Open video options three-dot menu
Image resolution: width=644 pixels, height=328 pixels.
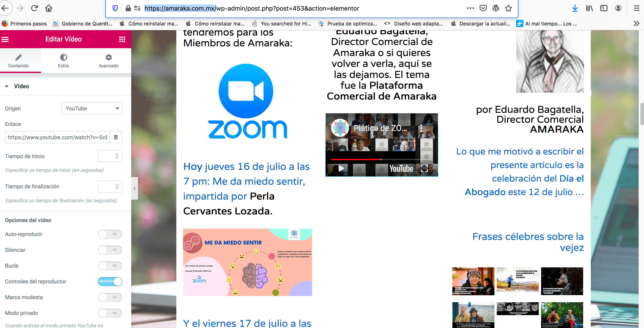tap(421, 128)
